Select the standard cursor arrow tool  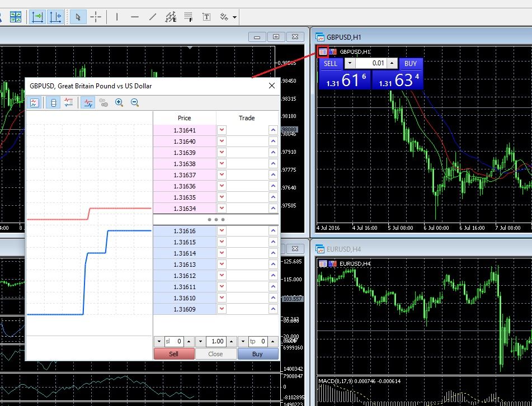78,17
